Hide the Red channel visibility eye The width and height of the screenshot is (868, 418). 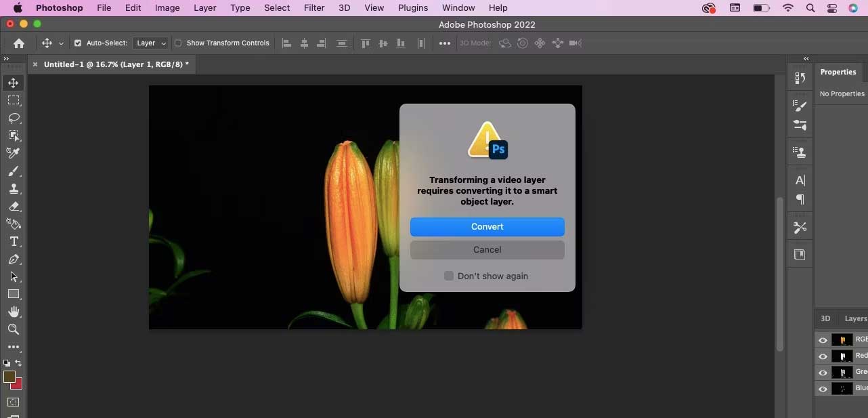823,356
